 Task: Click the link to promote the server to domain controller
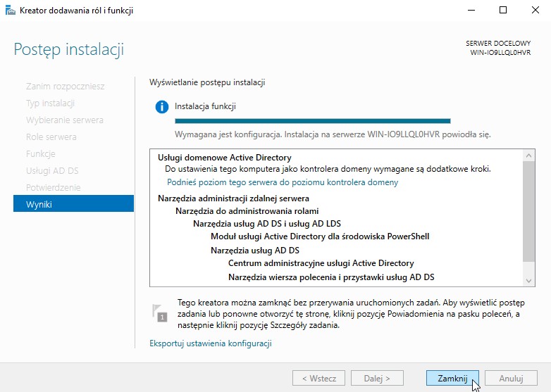[x=282, y=182]
